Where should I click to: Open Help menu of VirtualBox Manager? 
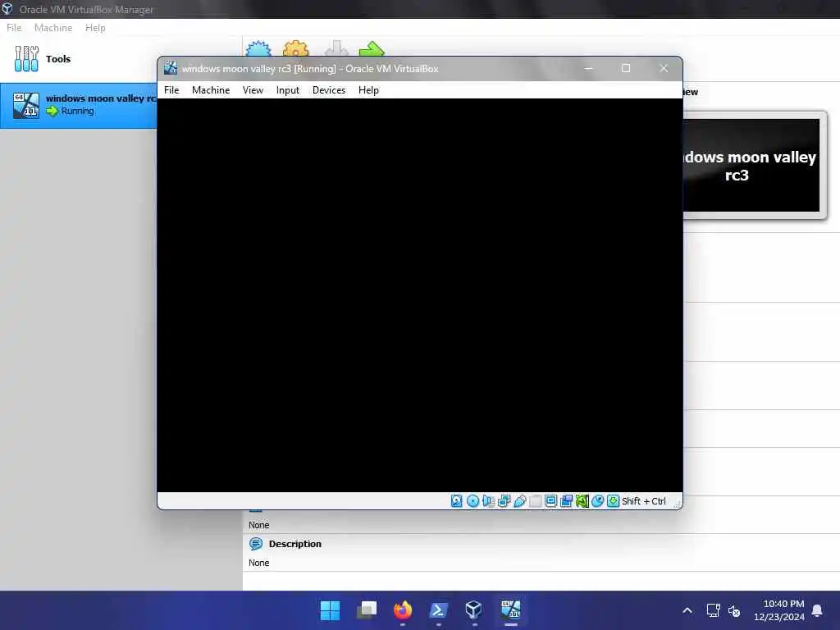coord(95,28)
